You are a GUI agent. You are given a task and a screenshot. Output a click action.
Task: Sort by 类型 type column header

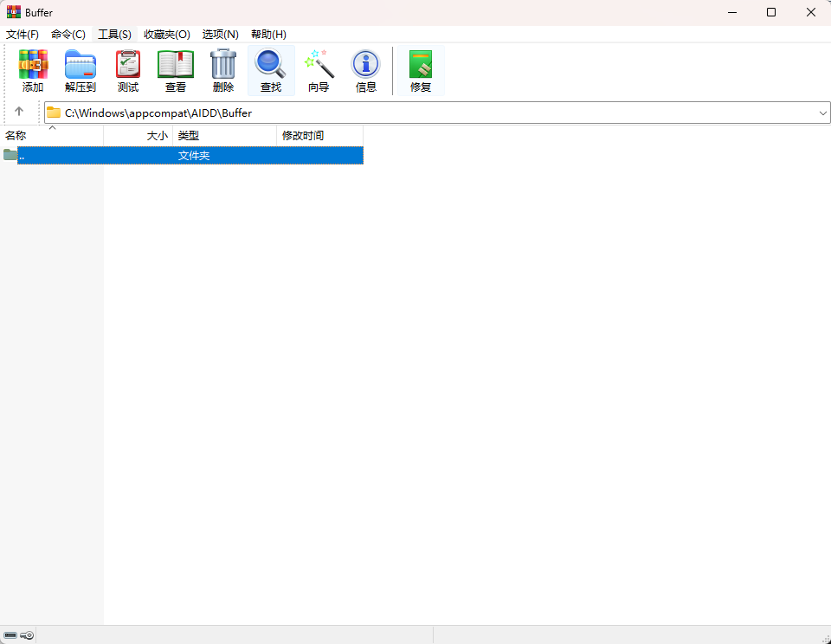coord(225,136)
